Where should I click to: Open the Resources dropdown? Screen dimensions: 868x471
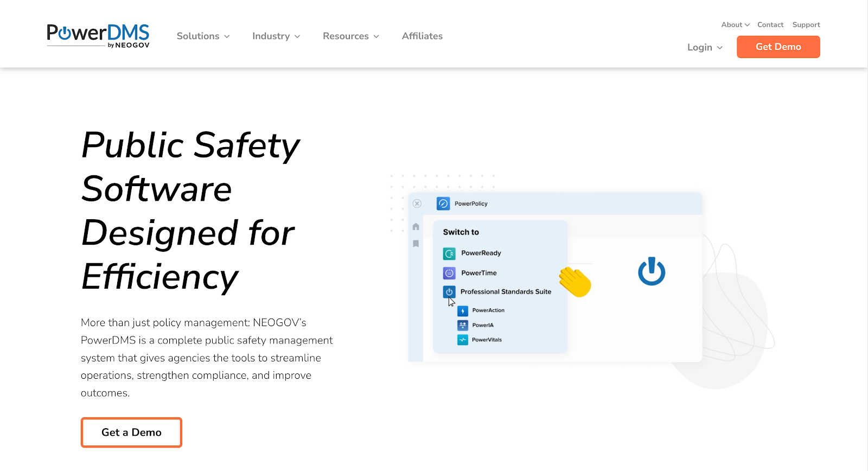click(351, 36)
